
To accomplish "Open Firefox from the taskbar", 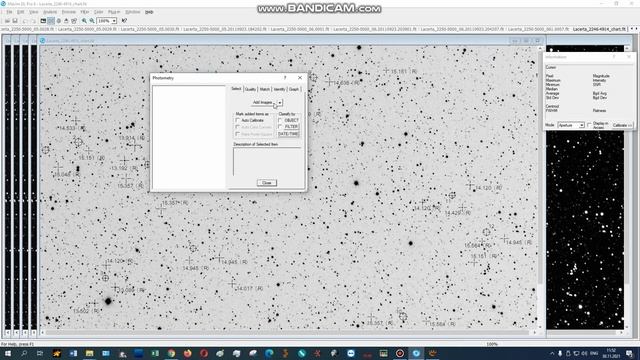I will point(187,353).
